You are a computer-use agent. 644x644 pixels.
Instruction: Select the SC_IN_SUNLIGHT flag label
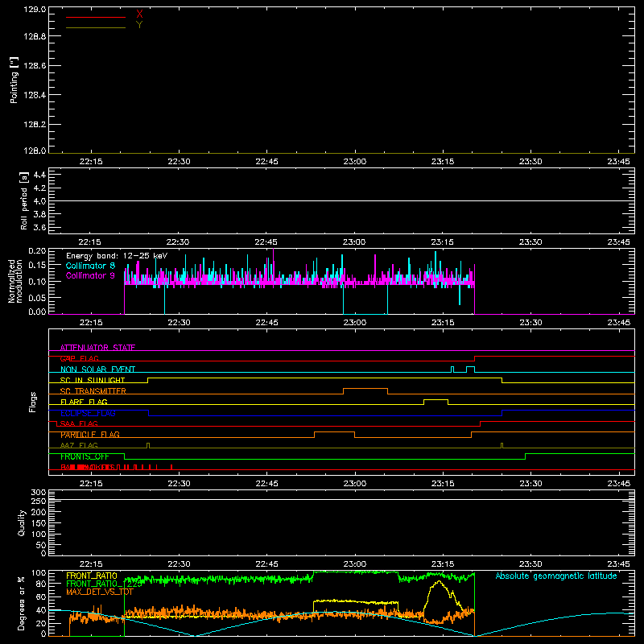(93, 380)
